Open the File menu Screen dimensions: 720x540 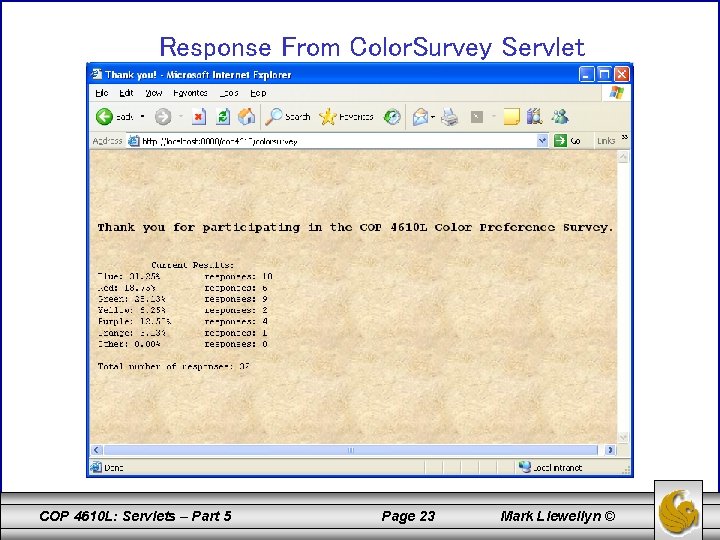pos(101,93)
